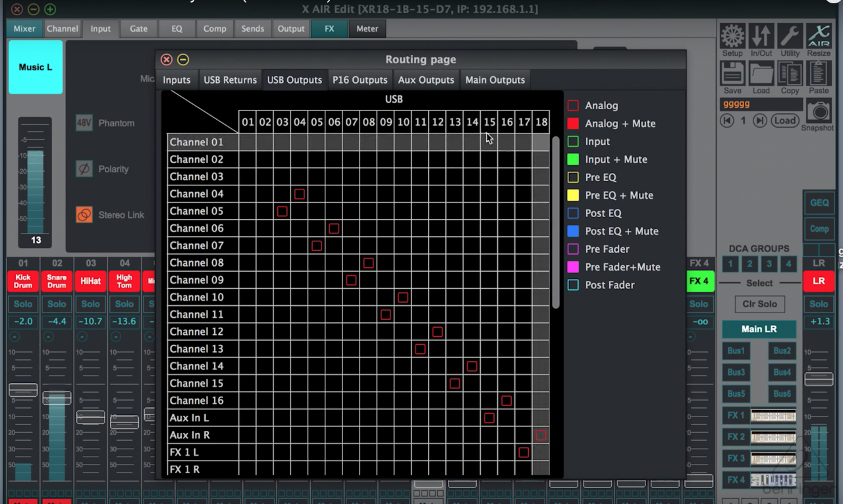Solo channel 04 High Tom
Image resolution: width=843 pixels, height=504 pixels.
[124, 304]
